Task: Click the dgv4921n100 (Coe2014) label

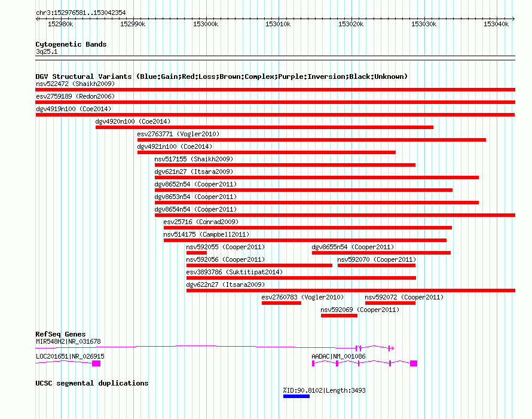Action: click(175, 146)
